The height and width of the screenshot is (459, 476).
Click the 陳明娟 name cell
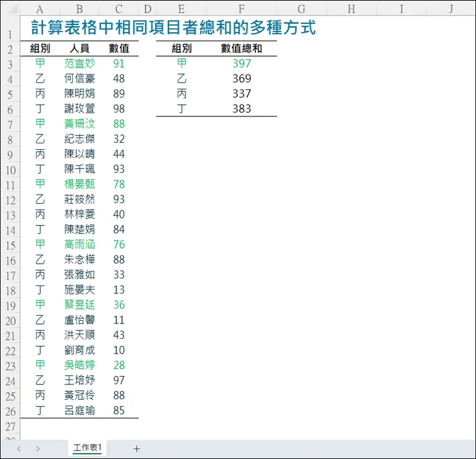80,94
